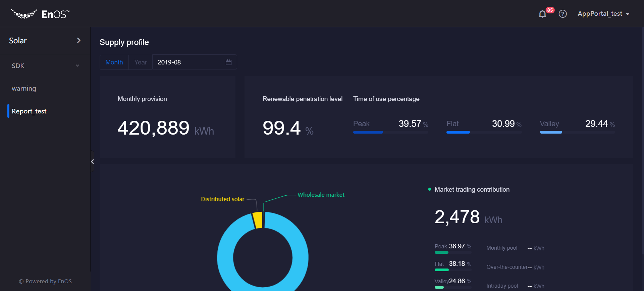Click the 2,478 kWh value
Image resolution: width=644 pixels, height=291 pixels.
[469, 217]
